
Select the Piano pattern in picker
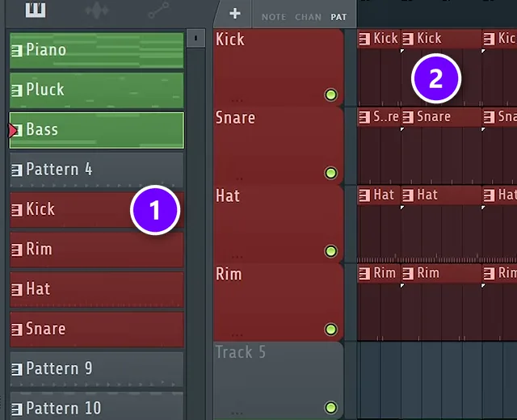[97, 50]
